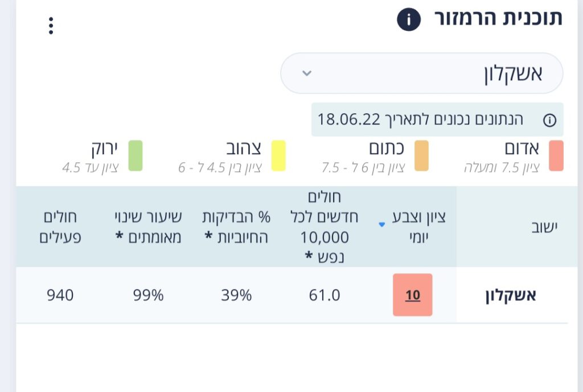Click the orange כתום legend swatch
The height and width of the screenshot is (392, 583).
421,156
